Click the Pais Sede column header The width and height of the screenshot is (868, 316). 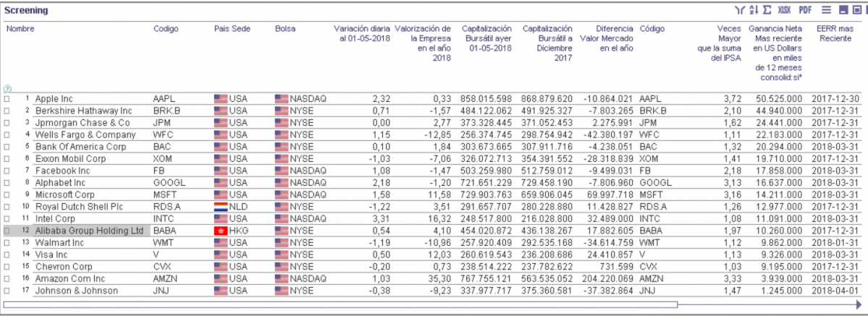point(232,29)
